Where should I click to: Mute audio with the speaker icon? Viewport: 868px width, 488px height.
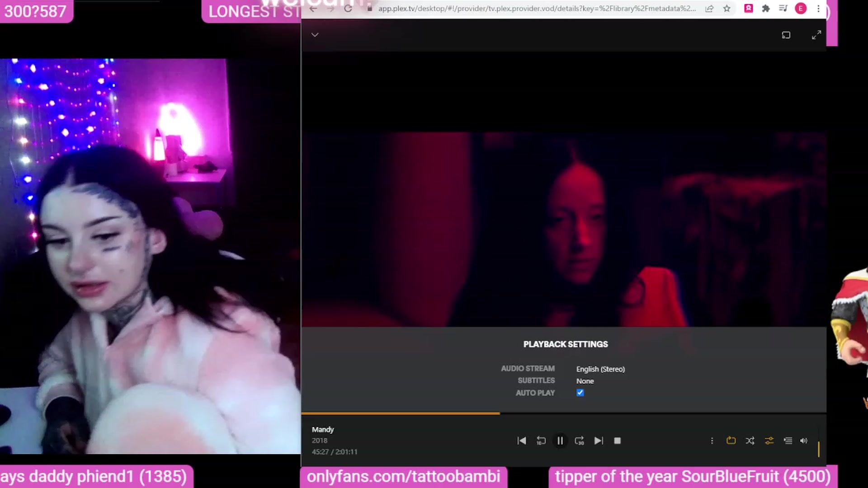(804, 441)
